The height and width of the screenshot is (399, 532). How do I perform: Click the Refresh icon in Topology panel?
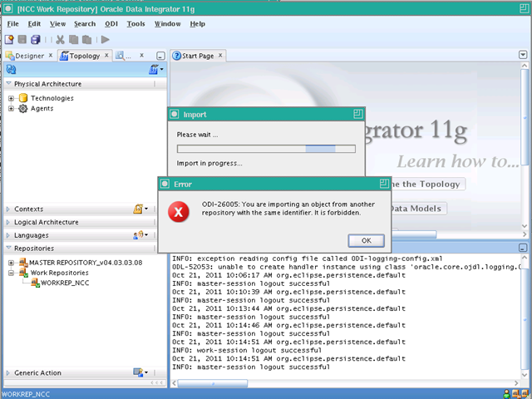coord(11,70)
